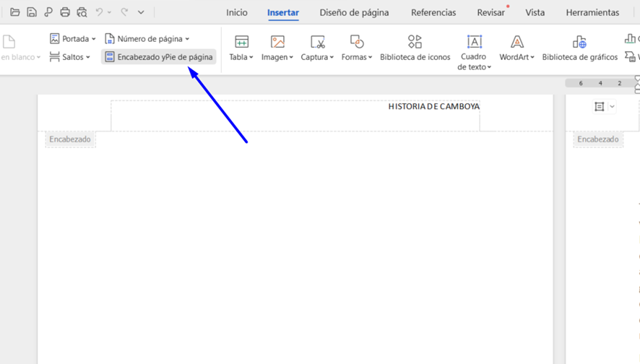Expand the Formas dropdown arrow

371,57
